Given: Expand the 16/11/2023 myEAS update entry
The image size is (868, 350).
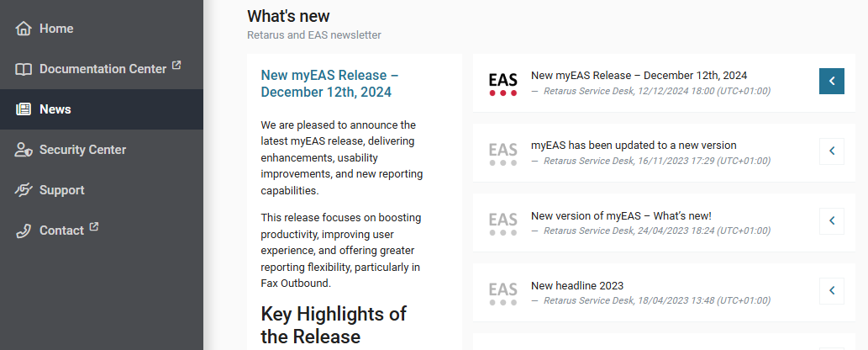Looking at the screenshot, I should [831, 151].
